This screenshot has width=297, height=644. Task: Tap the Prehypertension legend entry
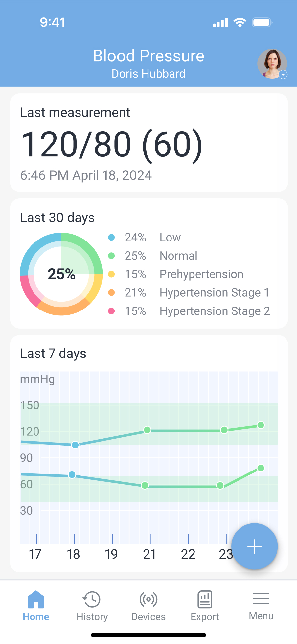tap(201, 274)
